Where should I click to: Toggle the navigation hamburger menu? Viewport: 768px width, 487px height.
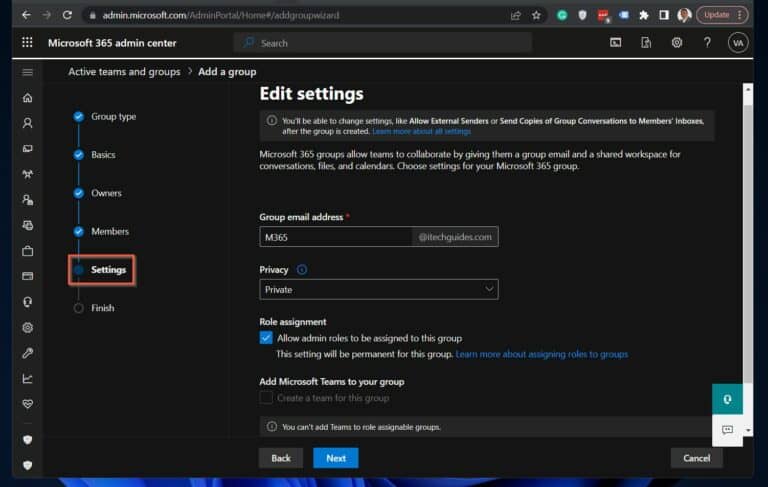point(27,73)
